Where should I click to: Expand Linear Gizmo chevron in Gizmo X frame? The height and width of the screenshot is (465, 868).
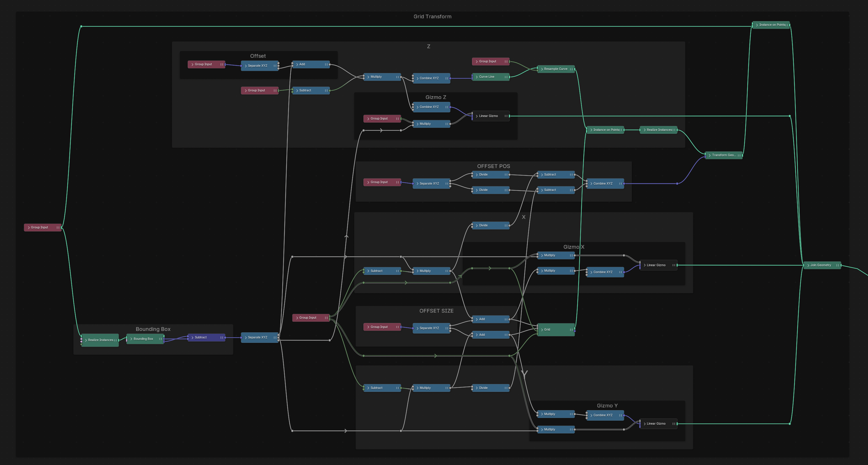click(645, 265)
